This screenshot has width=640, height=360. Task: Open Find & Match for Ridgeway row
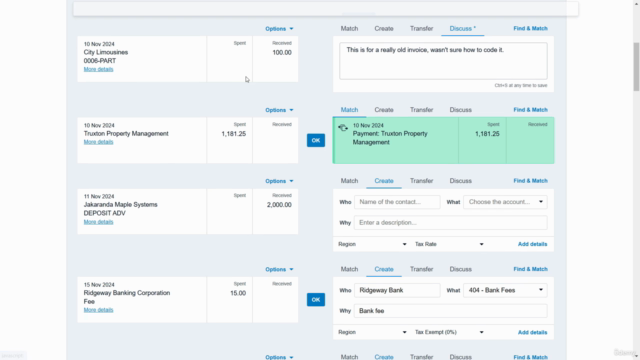pyautogui.click(x=530, y=269)
